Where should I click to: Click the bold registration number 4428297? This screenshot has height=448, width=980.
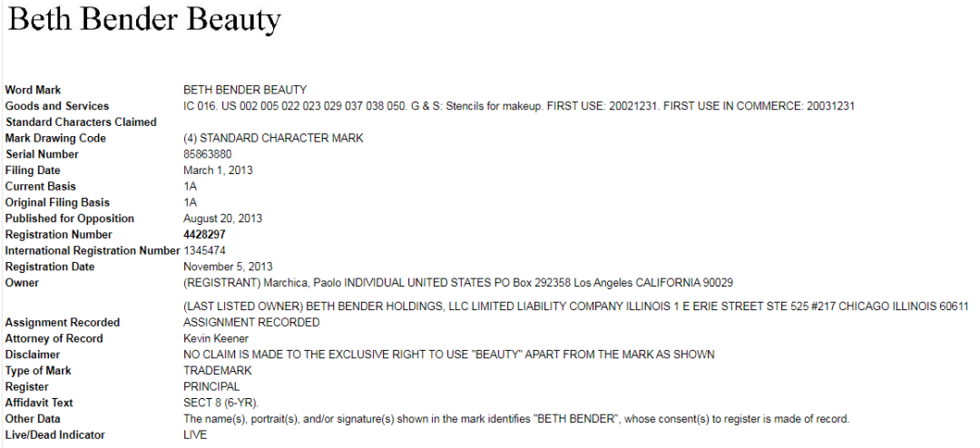tap(204, 235)
